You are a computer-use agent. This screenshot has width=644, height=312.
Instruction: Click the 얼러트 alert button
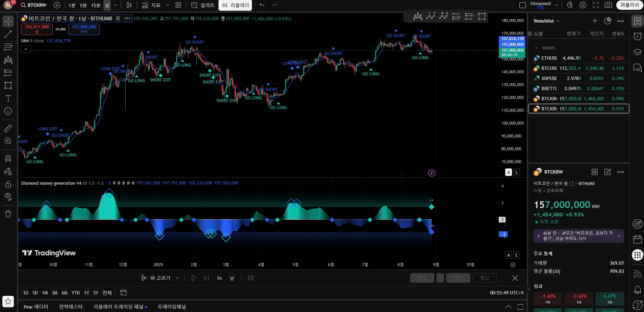(x=203, y=5)
